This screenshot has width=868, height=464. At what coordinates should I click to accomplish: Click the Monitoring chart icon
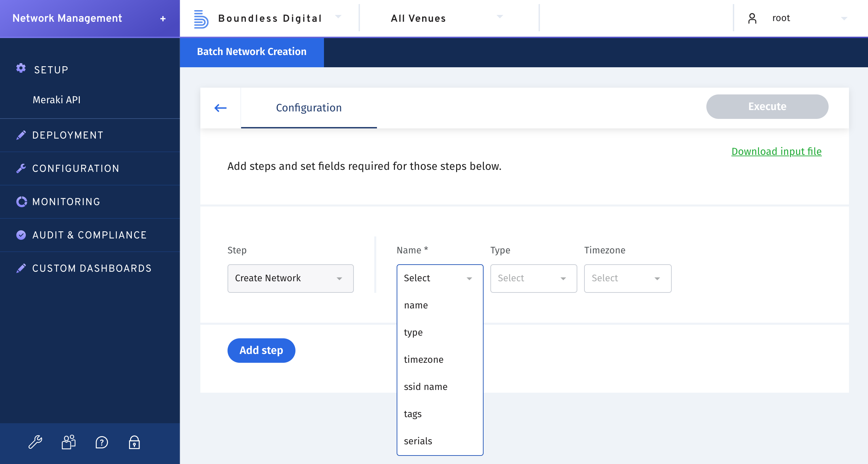click(x=21, y=201)
